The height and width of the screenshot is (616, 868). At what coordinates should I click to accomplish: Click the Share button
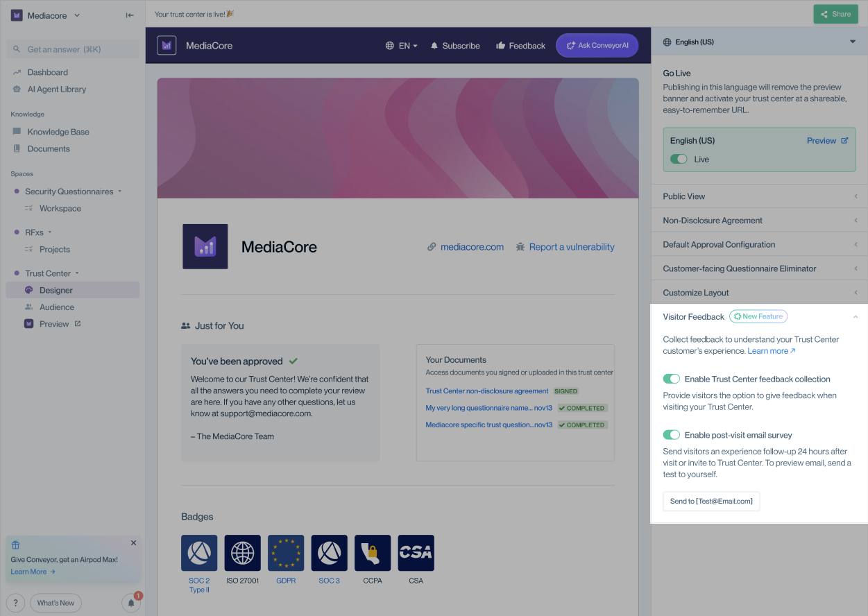coord(835,14)
